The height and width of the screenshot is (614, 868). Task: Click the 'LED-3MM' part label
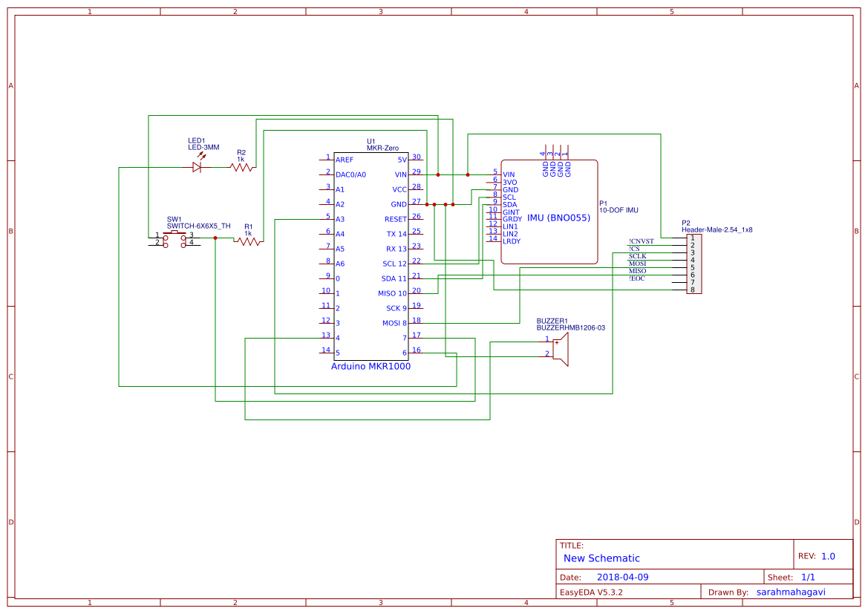click(x=203, y=148)
